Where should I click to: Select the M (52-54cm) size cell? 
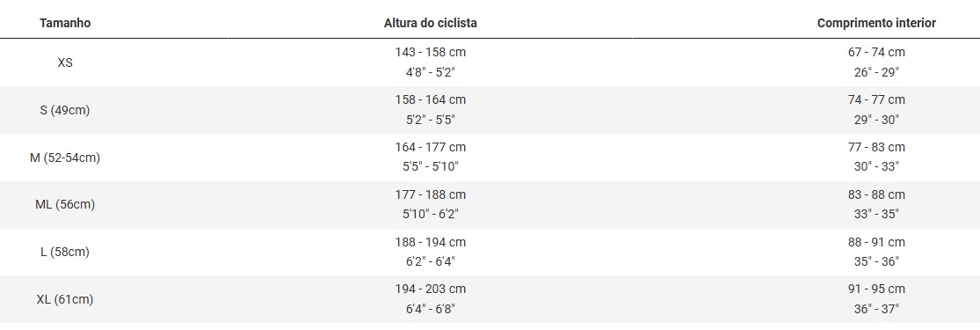pyautogui.click(x=65, y=158)
